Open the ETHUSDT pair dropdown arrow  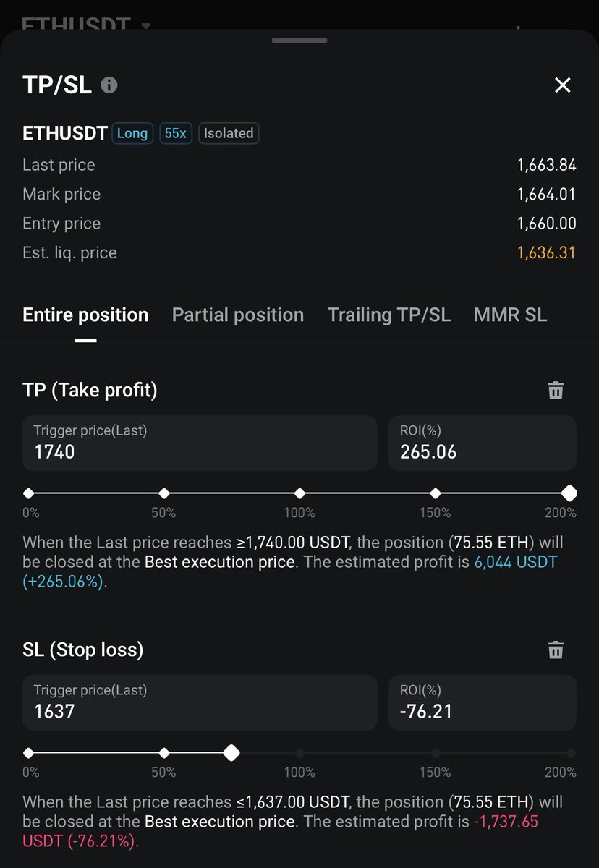(x=145, y=25)
